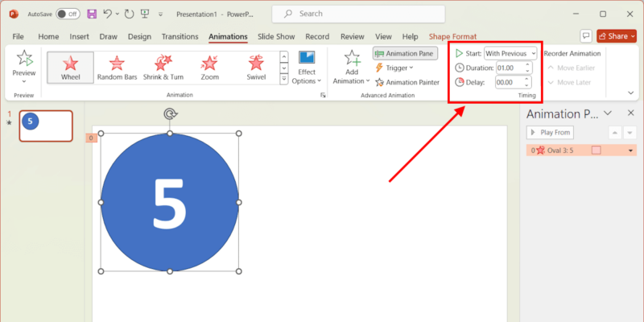Open the Undo history dropdown arrow
This screenshot has height=322, width=644.
[118, 14]
